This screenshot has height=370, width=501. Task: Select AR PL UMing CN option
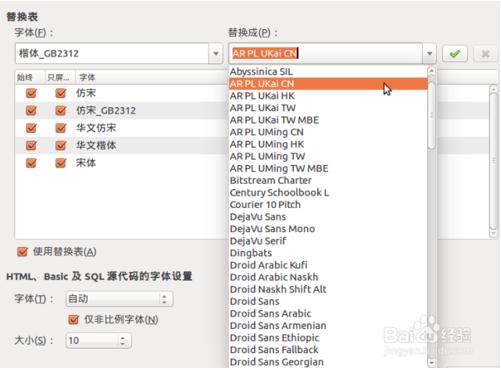(x=328, y=132)
